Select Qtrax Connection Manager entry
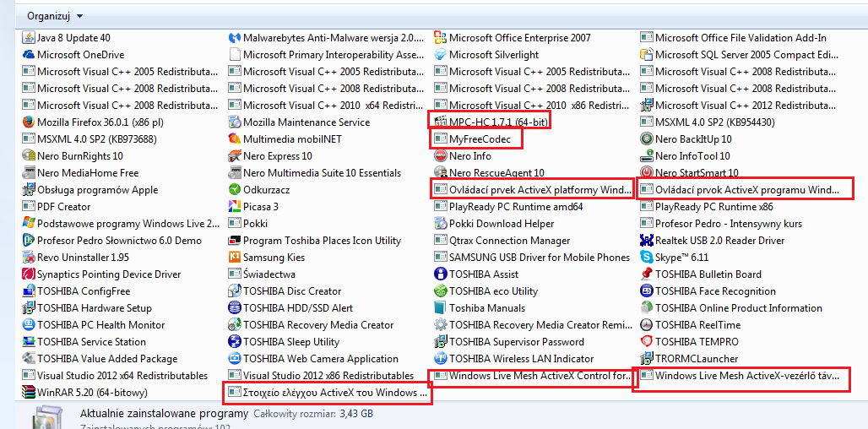Viewport: 868px width, 429px height. pyautogui.click(x=502, y=240)
